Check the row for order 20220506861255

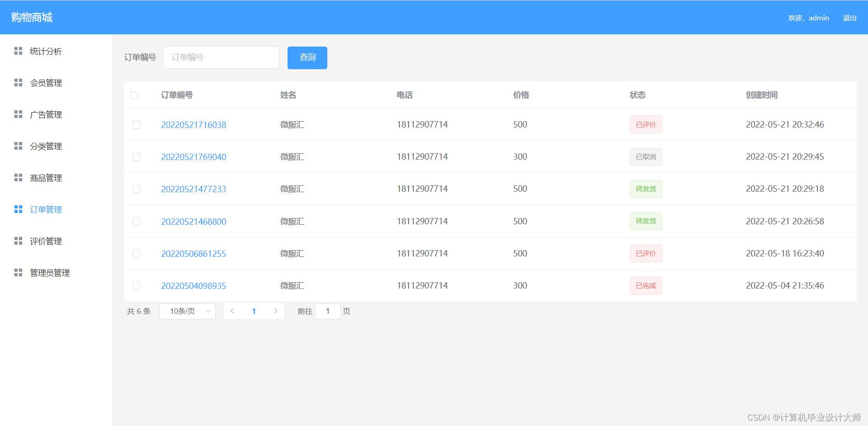pyautogui.click(x=136, y=254)
